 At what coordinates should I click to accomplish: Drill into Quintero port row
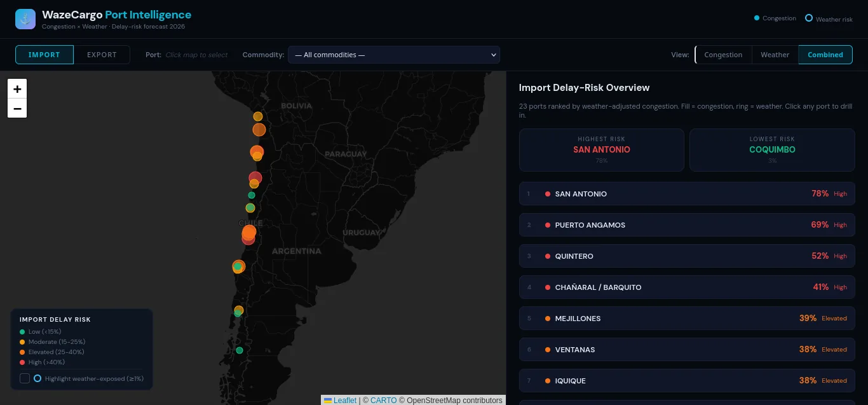(687, 256)
